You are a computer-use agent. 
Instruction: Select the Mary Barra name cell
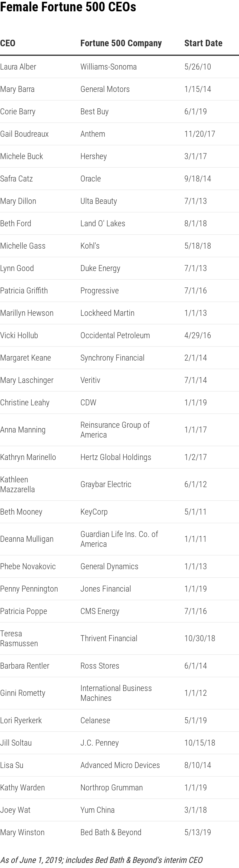pyautogui.click(x=17, y=89)
